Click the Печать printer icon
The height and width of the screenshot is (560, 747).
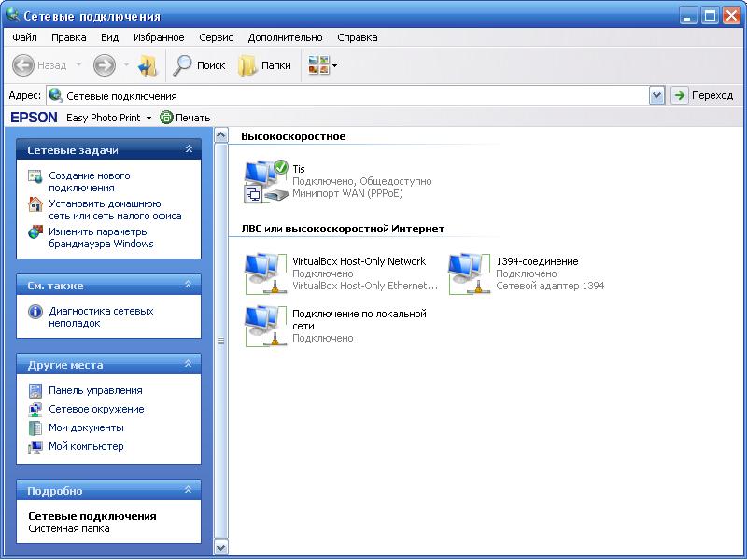166,118
